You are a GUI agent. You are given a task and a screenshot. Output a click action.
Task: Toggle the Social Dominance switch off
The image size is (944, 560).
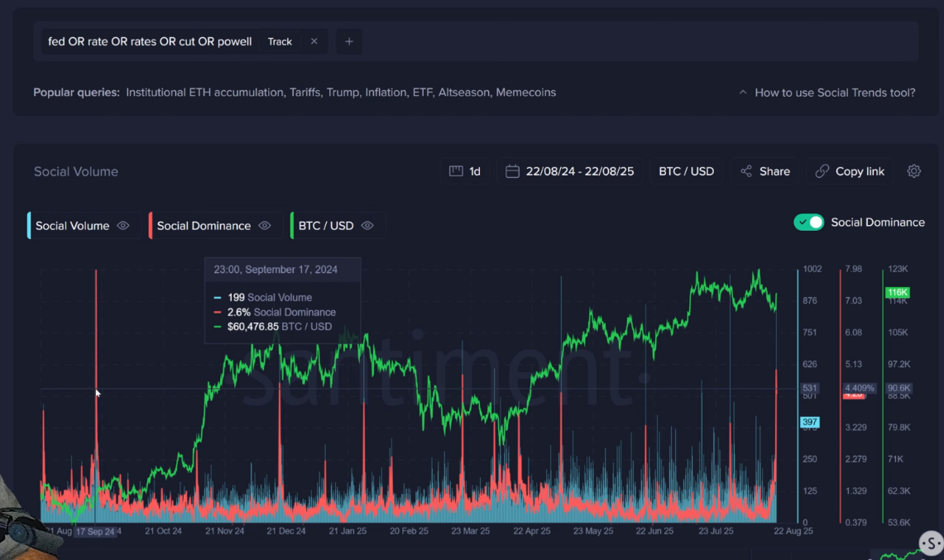pyautogui.click(x=808, y=222)
